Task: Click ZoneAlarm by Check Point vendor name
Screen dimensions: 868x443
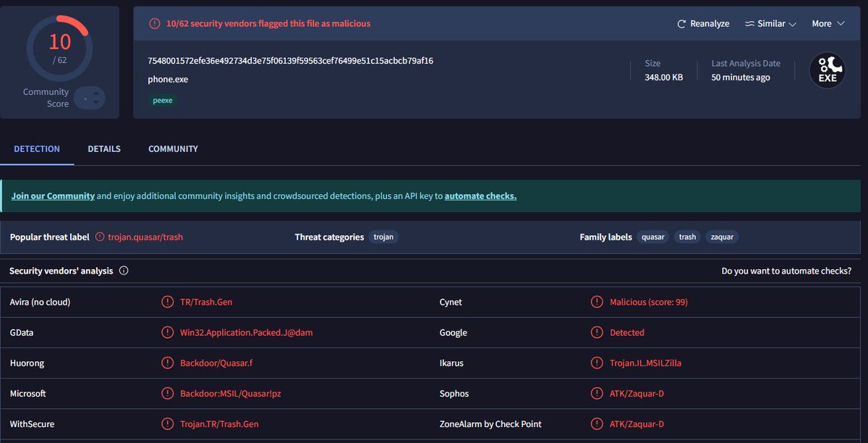Action: pos(490,423)
